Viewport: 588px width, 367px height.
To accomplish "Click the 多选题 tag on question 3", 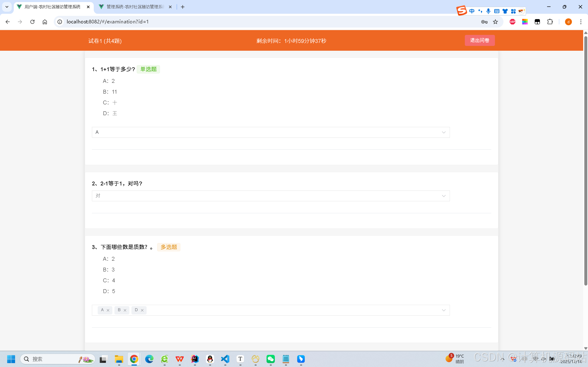I will [169, 247].
